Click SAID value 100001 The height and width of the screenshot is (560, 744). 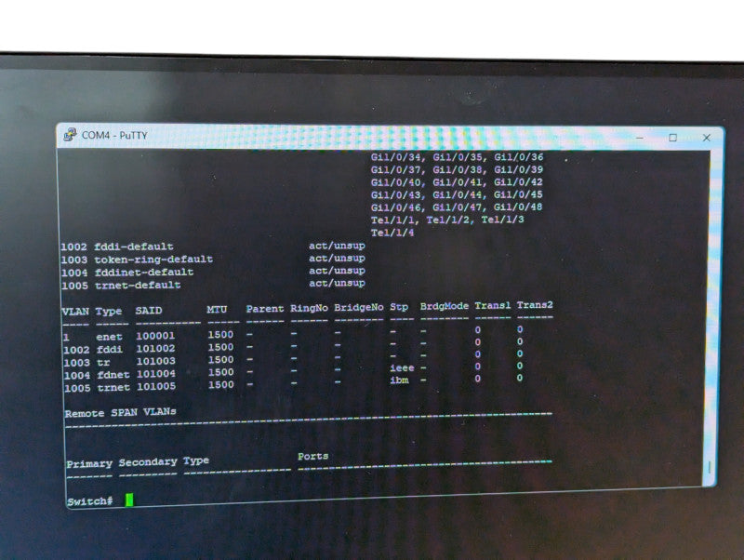155,336
